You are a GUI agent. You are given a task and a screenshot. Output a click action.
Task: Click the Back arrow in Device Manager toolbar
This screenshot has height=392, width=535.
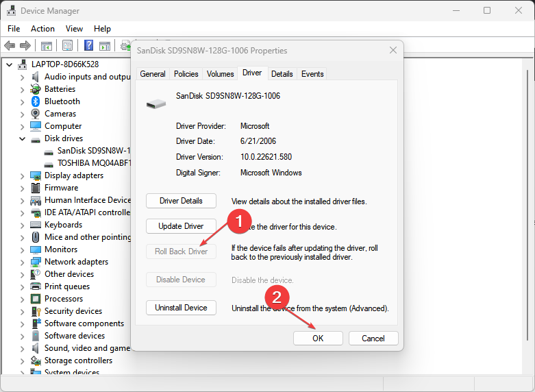pos(10,45)
